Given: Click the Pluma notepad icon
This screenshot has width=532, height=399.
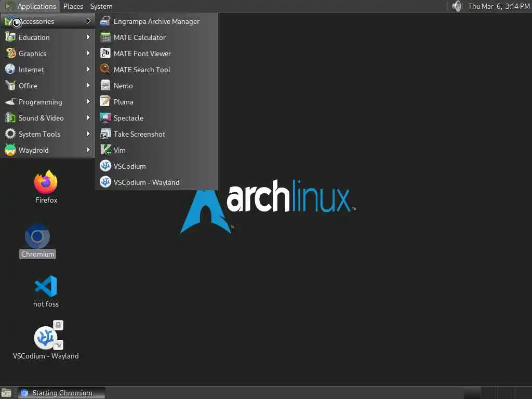Looking at the screenshot, I should pos(105,101).
